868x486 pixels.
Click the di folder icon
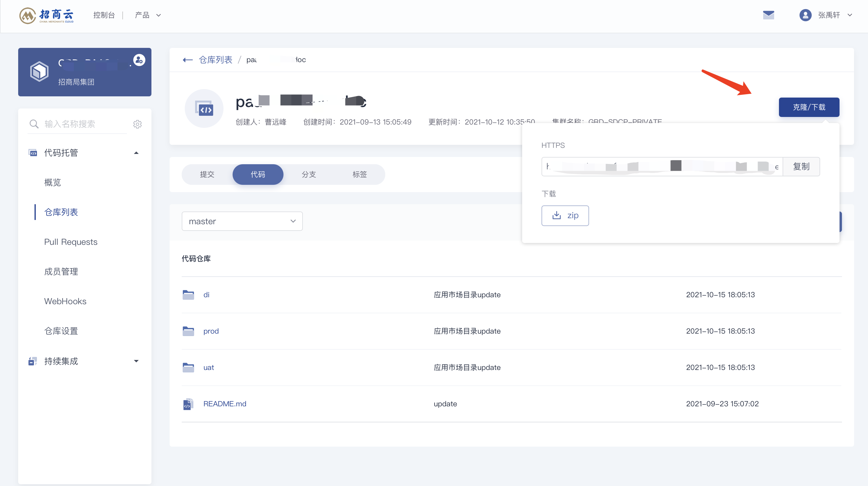pyautogui.click(x=188, y=295)
